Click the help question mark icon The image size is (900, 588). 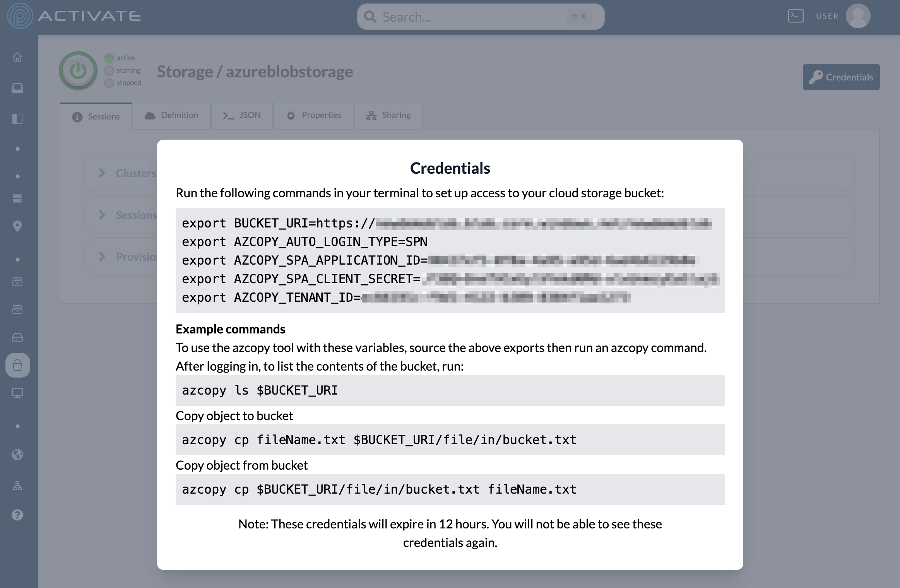click(17, 515)
